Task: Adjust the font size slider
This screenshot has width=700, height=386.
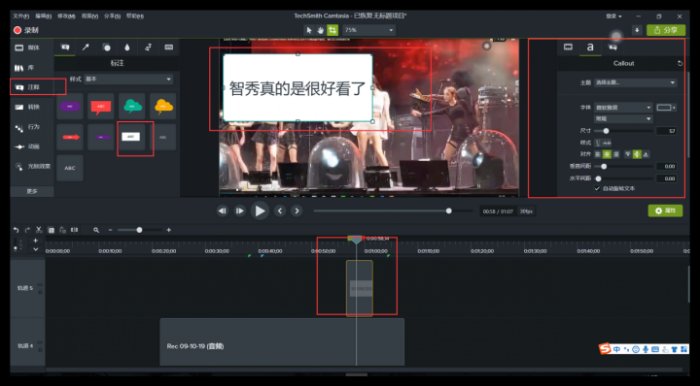Action: click(606, 131)
